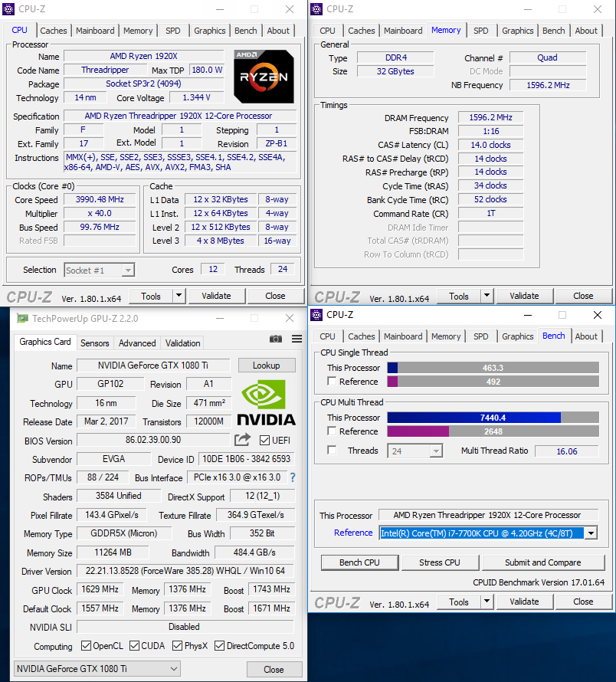Click the DRAM Frequency value 1596.2 MHz

tap(490, 117)
